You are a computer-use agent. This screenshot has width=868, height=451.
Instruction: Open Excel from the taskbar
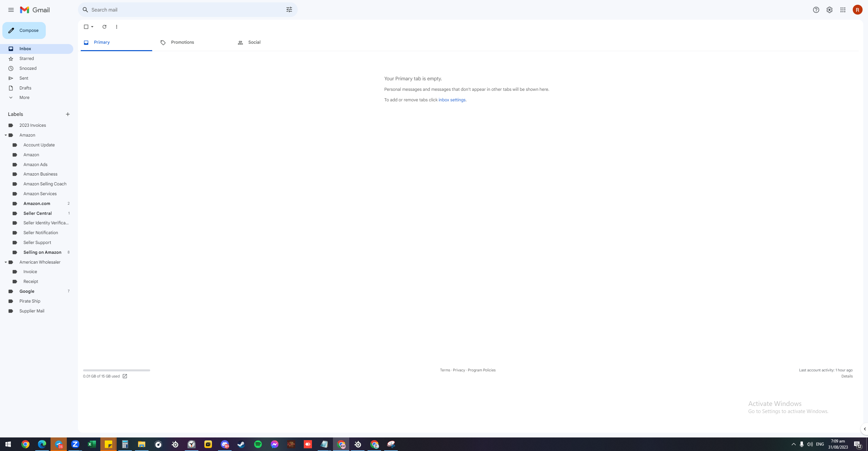(x=92, y=444)
